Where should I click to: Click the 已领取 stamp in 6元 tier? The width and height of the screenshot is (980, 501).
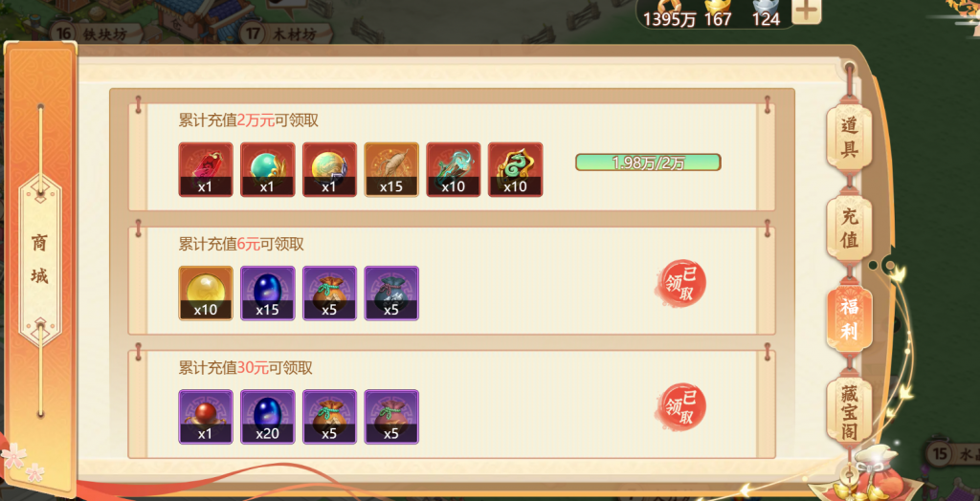coord(682,285)
